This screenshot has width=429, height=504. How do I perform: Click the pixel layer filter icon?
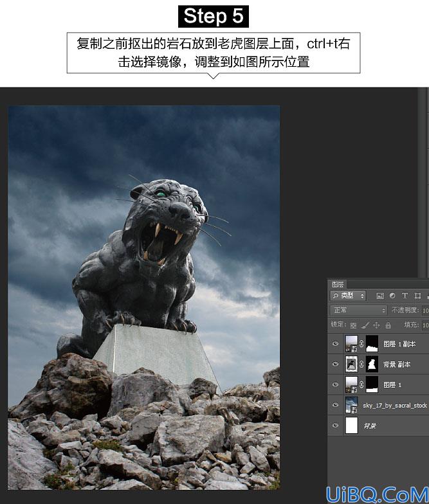[379, 296]
